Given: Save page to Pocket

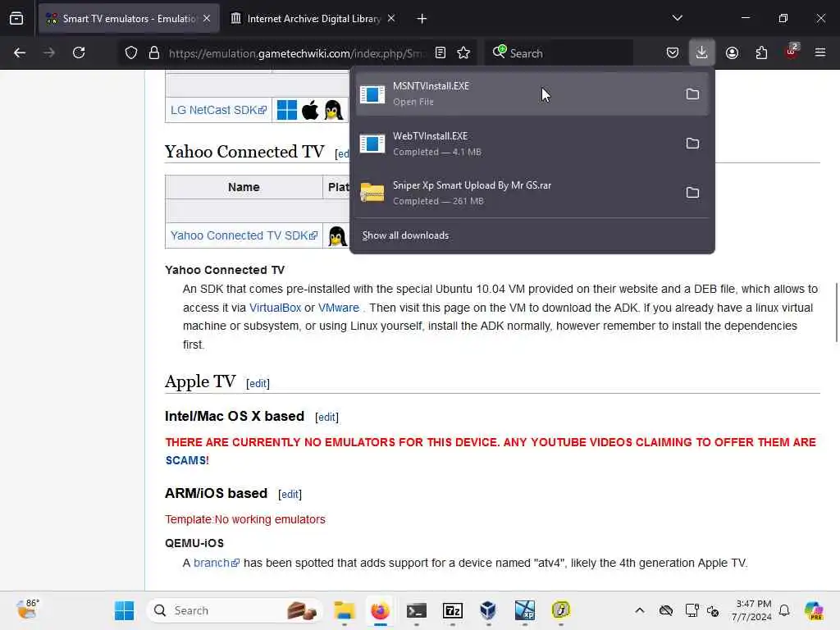Looking at the screenshot, I should 673,52.
